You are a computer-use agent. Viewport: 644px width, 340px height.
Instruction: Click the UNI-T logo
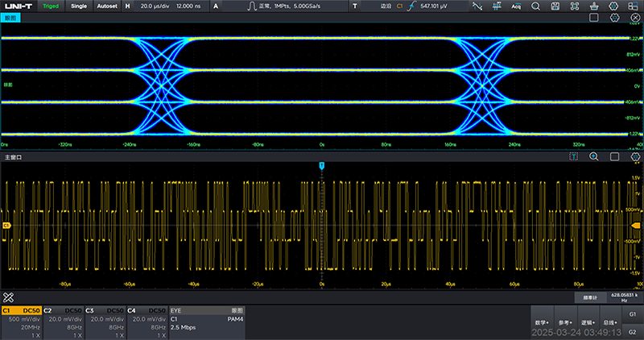[19, 6]
